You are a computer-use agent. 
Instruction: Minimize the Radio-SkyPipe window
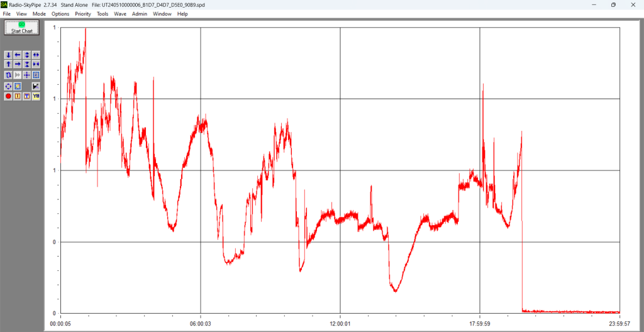click(x=594, y=5)
